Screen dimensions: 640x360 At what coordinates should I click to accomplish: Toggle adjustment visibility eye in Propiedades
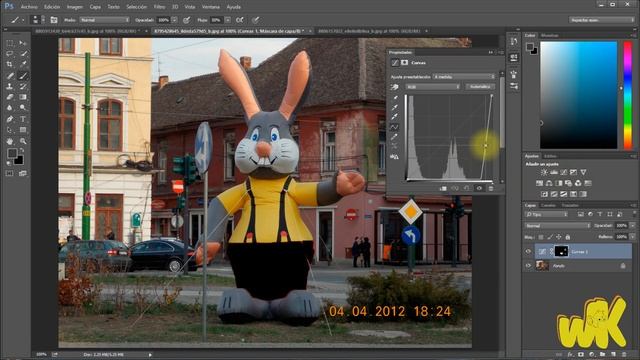(479, 188)
